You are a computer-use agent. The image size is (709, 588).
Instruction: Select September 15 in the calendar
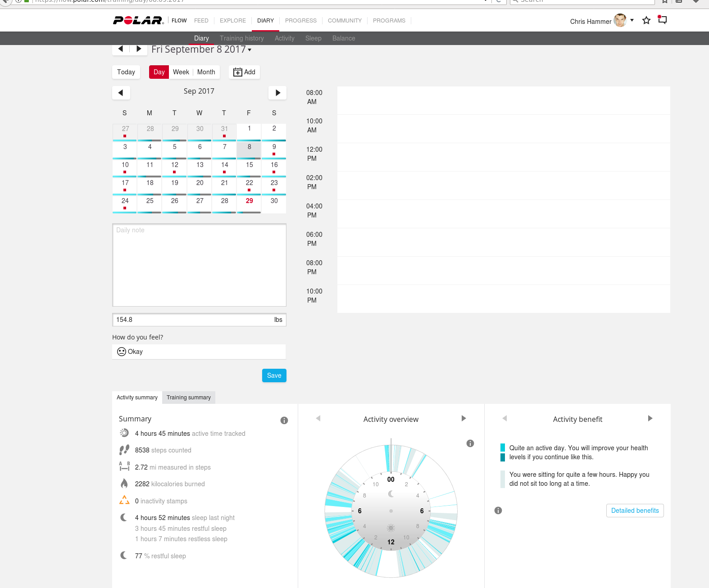(249, 168)
